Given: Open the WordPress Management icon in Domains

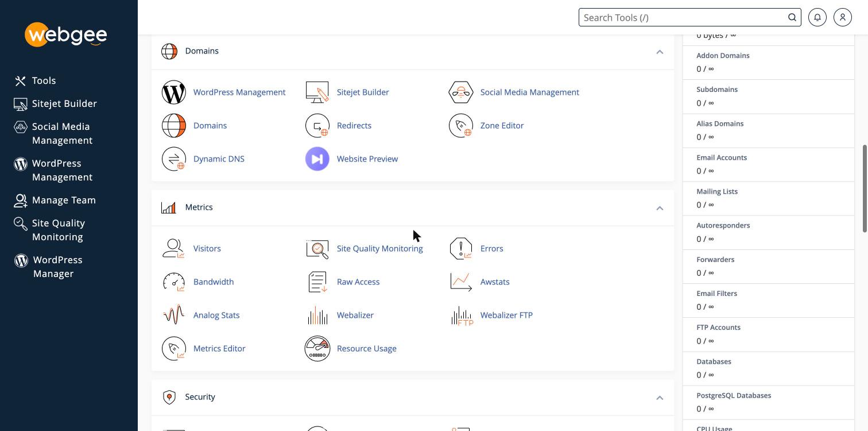Looking at the screenshot, I should [x=174, y=92].
